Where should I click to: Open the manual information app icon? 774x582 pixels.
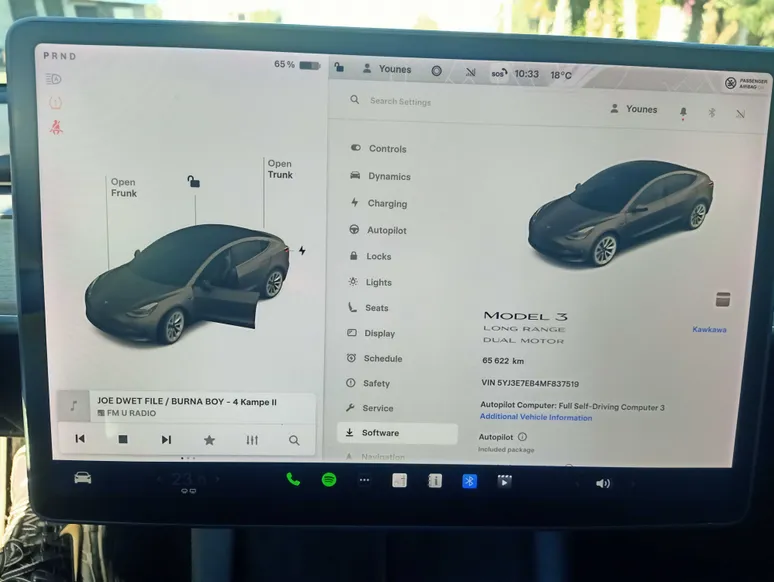pos(434,481)
